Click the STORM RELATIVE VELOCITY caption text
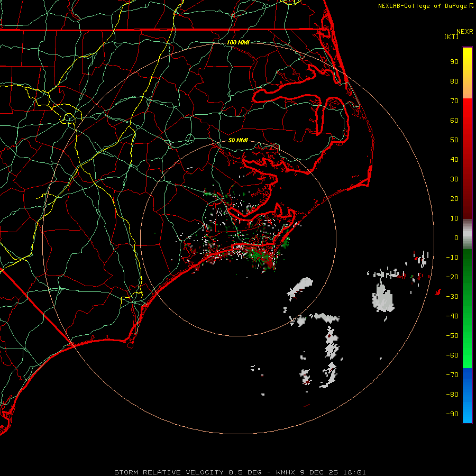 [x=169, y=472]
